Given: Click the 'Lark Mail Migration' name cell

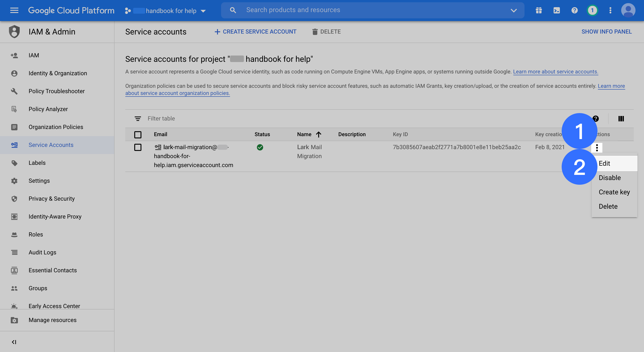Looking at the screenshot, I should (309, 152).
